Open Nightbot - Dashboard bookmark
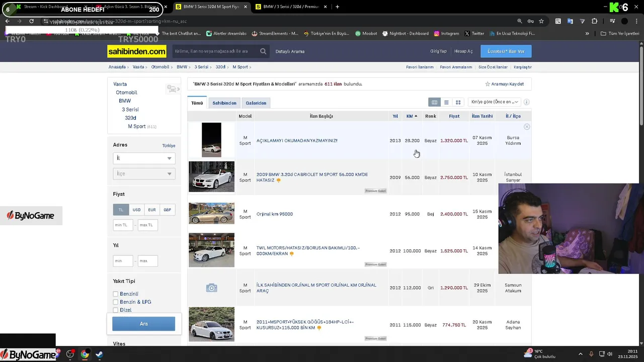The image size is (644, 362). click(x=405, y=34)
